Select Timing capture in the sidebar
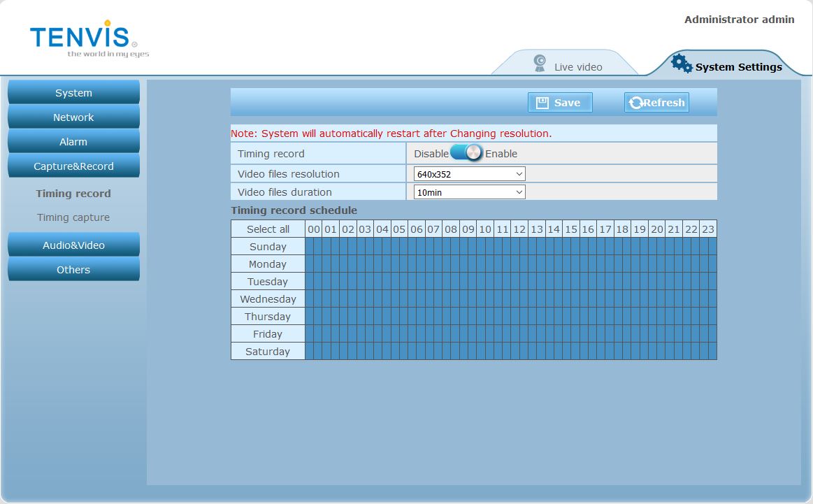This screenshot has height=504, width=813. coord(73,217)
